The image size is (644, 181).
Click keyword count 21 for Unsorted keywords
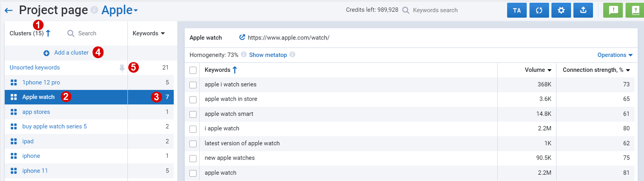click(166, 68)
